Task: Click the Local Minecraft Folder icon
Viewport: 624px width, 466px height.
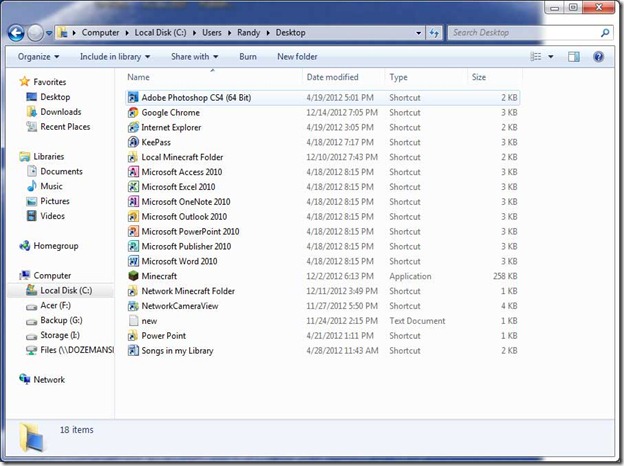Action: [x=133, y=157]
